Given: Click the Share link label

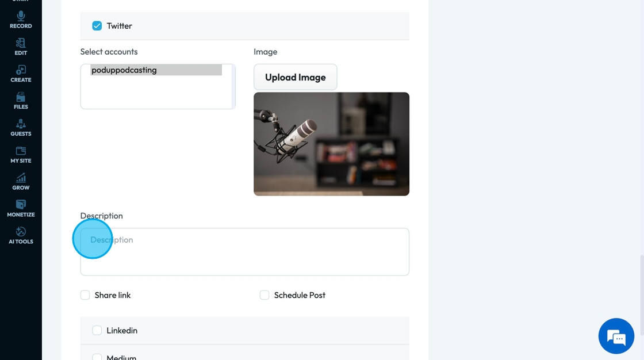Looking at the screenshot, I should point(113,295).
